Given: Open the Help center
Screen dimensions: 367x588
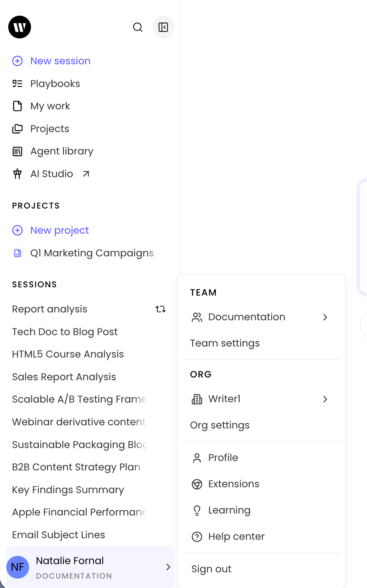Looking at the screenshot, I should tap(228, 536).
